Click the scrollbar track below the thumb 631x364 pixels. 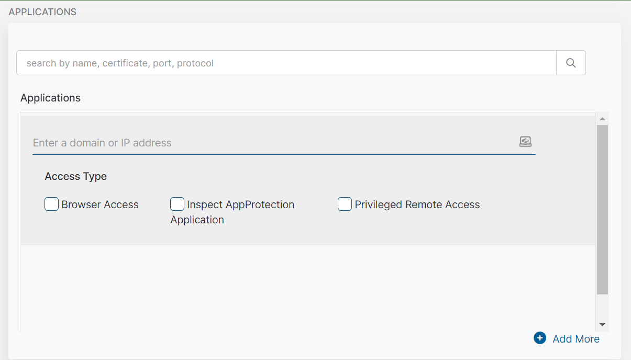(x=602, y=308)
